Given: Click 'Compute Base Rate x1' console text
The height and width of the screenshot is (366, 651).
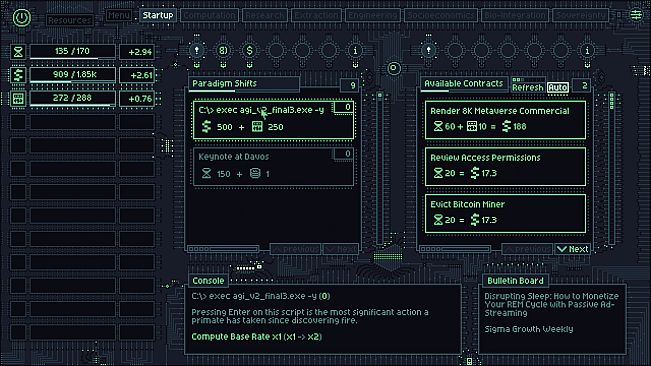Looking at the screenshot, I should coord(257,337).
